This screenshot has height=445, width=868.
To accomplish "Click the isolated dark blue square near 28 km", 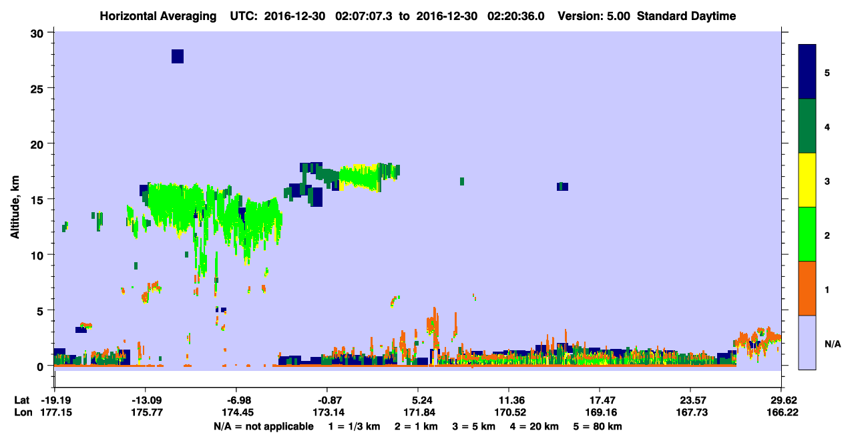I will [x=177, y=56].
